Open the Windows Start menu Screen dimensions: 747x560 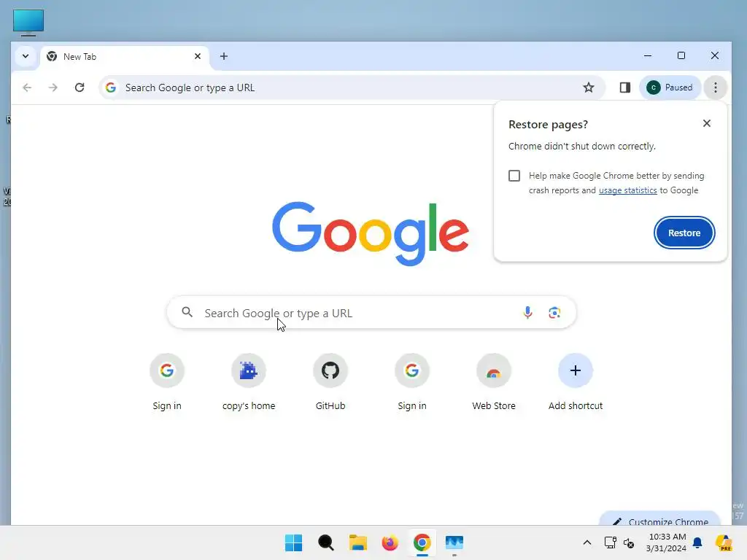point(293,542)
